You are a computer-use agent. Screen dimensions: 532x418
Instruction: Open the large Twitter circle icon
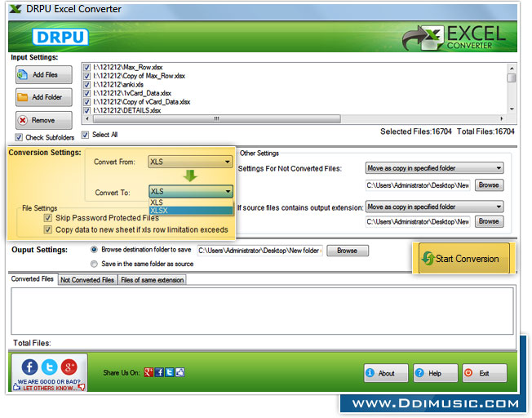pos(49,367)
